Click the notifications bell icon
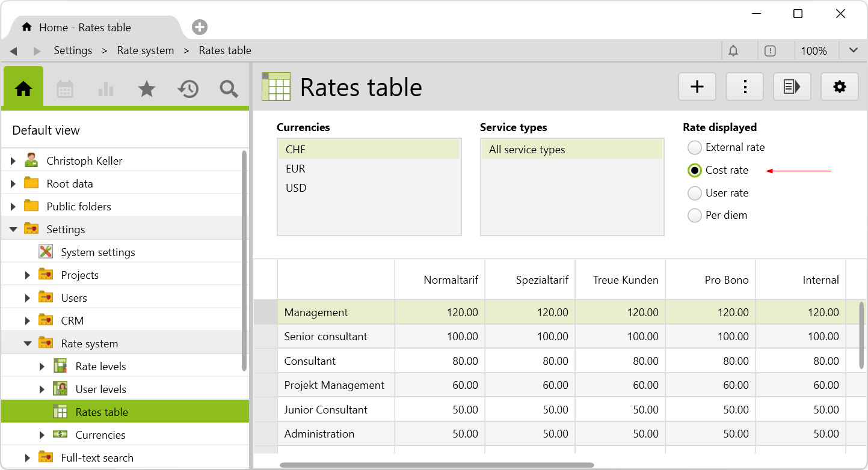Screen dimensions: 868x470 coord(733,51)
